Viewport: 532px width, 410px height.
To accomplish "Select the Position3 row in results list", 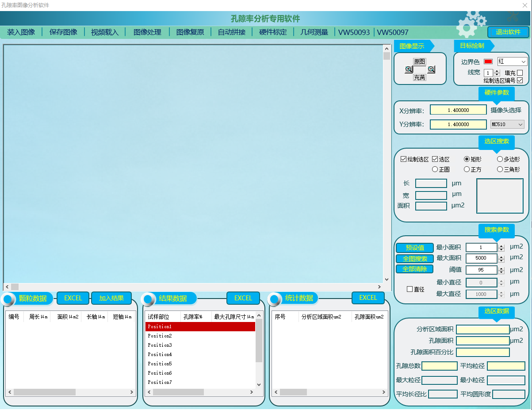I will (200, 345).
